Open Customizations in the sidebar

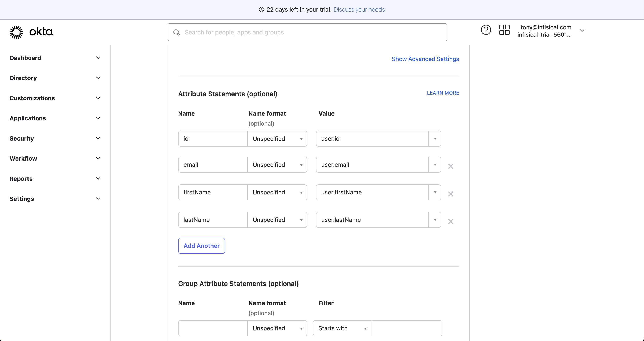click(32, 98)
